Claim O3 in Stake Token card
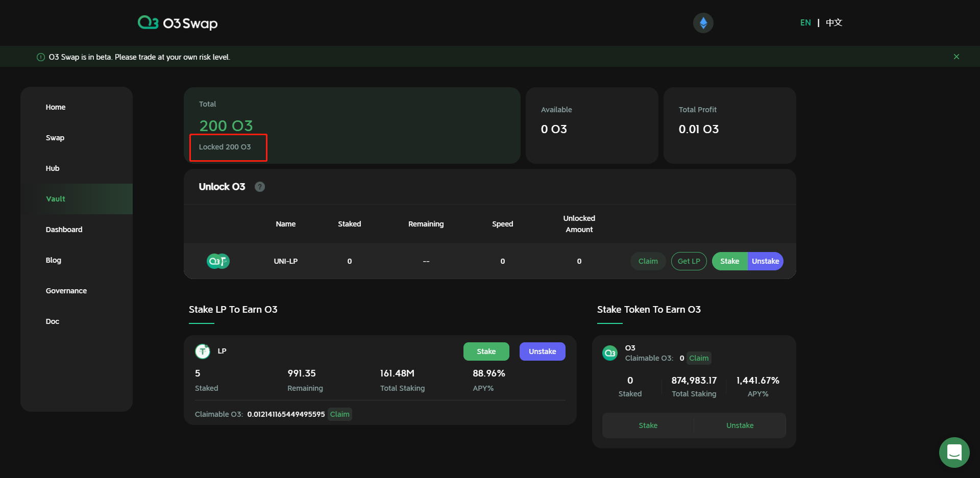 tap(699, 358)
